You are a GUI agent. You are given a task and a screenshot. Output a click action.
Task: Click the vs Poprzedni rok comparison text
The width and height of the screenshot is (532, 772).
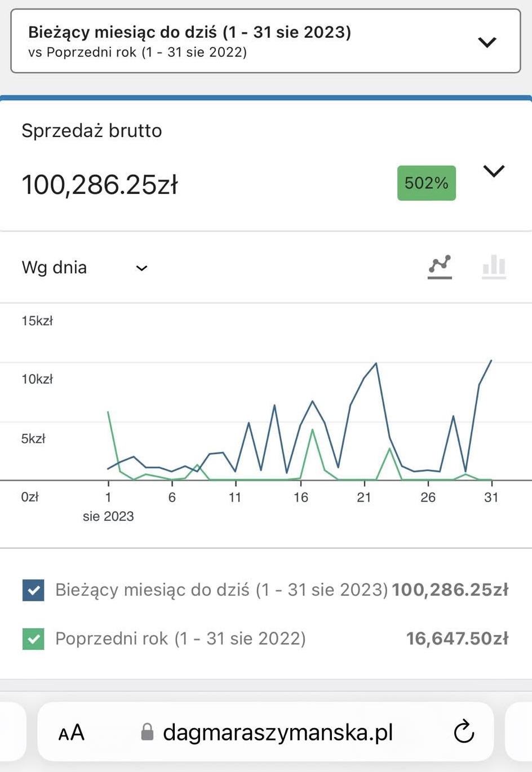click(138, 52)
